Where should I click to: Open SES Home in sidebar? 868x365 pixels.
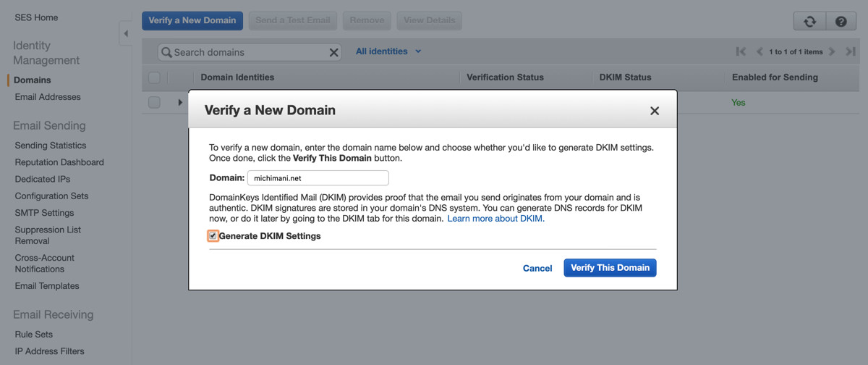[x=36, y=17]
